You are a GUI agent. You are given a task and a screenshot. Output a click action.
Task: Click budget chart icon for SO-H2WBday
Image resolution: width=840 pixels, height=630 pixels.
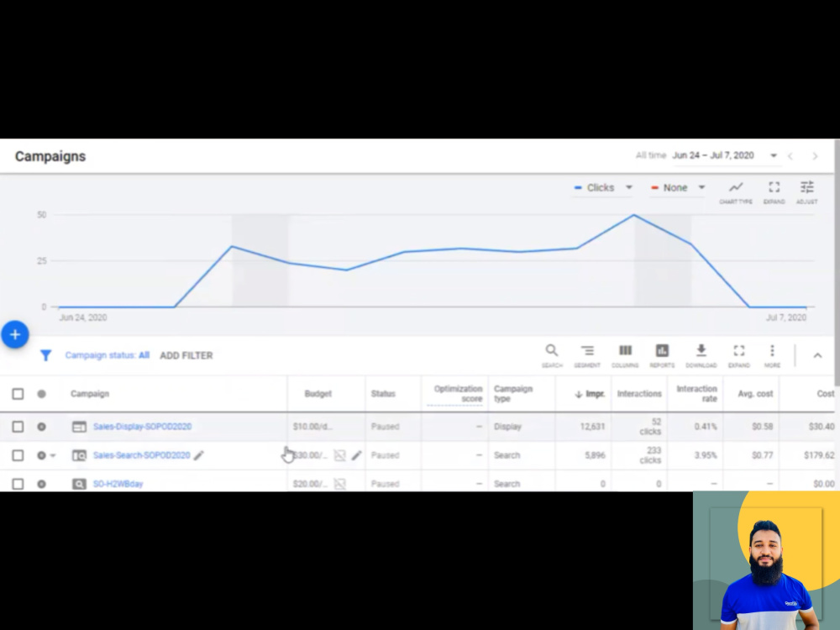click(339, 484)
